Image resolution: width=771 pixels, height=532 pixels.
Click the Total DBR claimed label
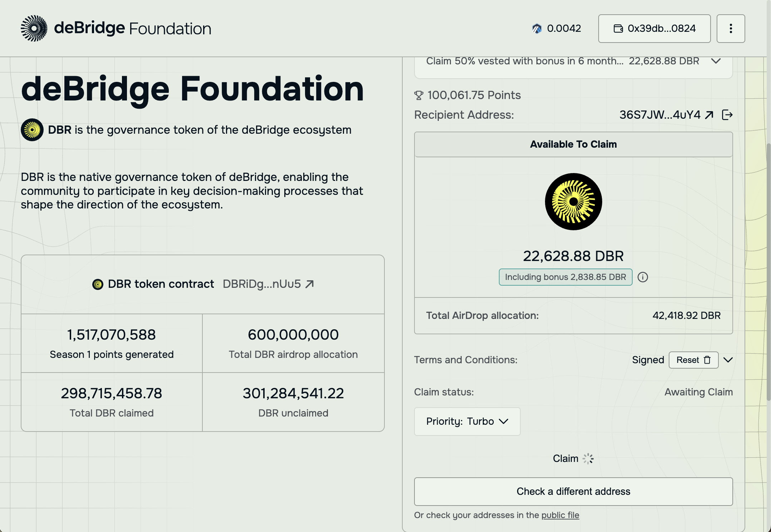click(112, 413)
